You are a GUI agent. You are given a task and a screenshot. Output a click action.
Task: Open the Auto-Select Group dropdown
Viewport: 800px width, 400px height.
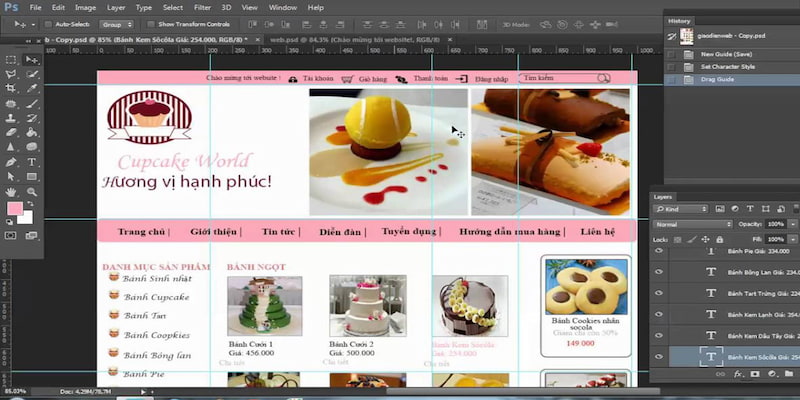pyautogui.click(x=117, y=23)
